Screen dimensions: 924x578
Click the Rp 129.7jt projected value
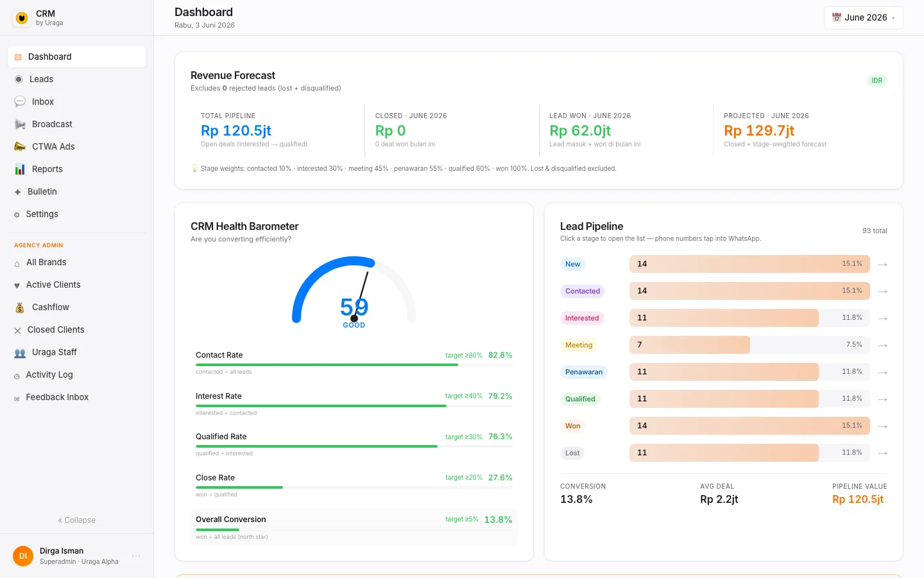(759, 130)
